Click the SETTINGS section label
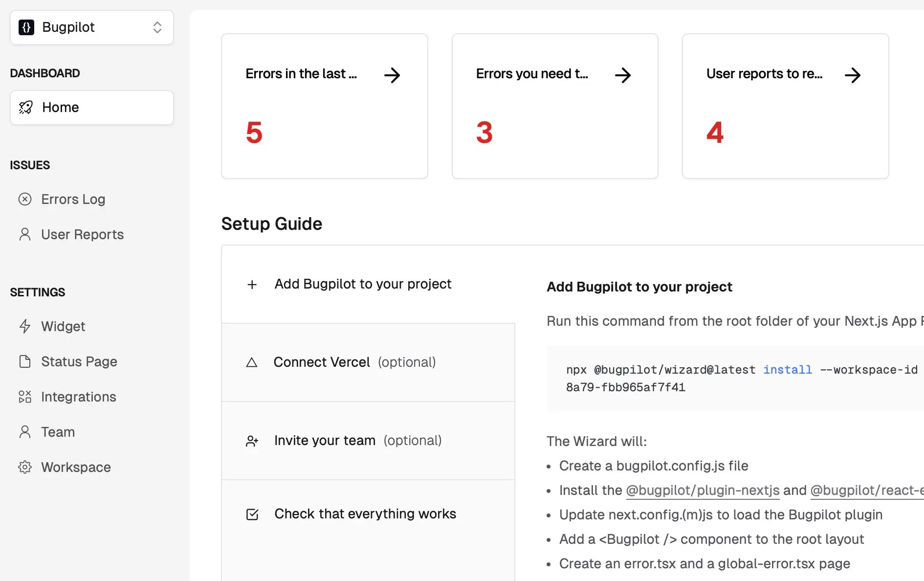The height and width of the screenshot is (581, 924). point(38,292)
